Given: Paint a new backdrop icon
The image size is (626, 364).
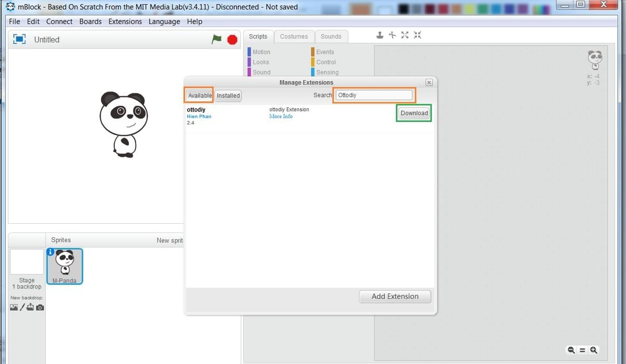Looking at the screenshot, I should coord(22,307).
